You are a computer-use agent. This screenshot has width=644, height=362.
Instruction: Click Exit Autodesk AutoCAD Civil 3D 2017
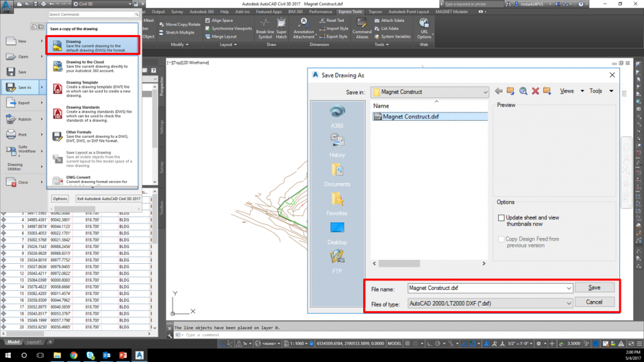(x=109, y=198)
